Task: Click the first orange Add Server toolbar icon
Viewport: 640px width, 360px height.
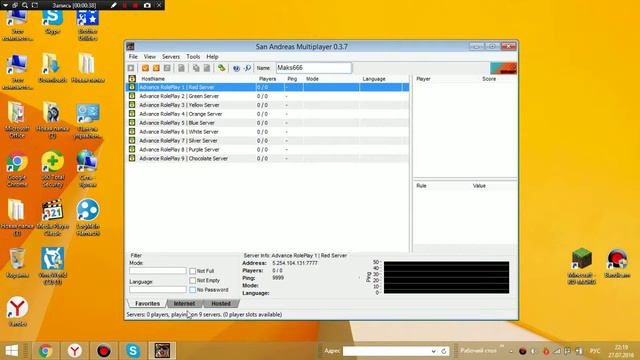Action: [145, 68]
